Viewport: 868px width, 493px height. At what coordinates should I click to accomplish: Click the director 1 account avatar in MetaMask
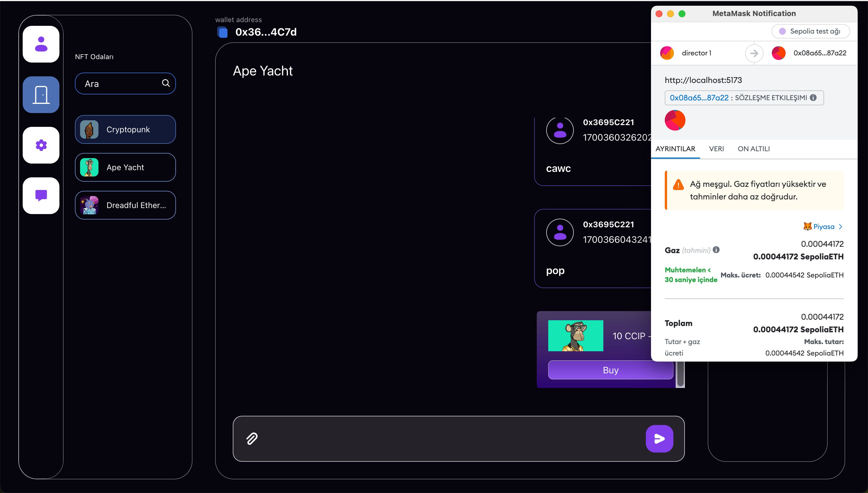(667, 53)
